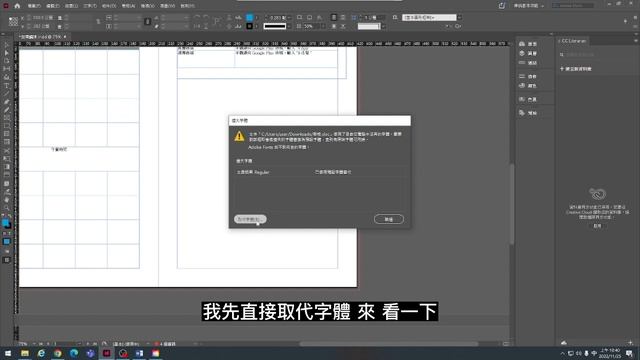The height and width of the screenshot is (360, 640).
Task: Select the Regular missing font row in the dialog
Action: coord(319,172)
